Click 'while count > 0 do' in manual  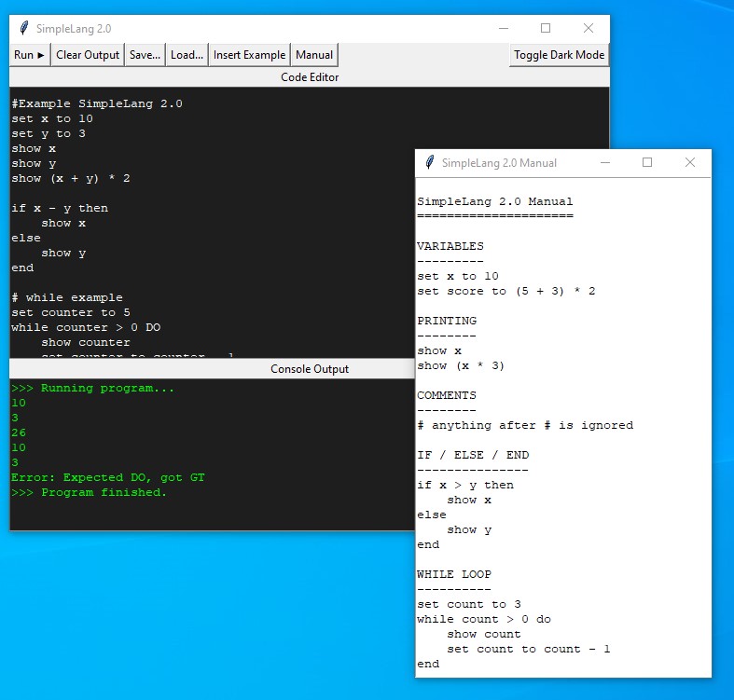tap(484, 619)
